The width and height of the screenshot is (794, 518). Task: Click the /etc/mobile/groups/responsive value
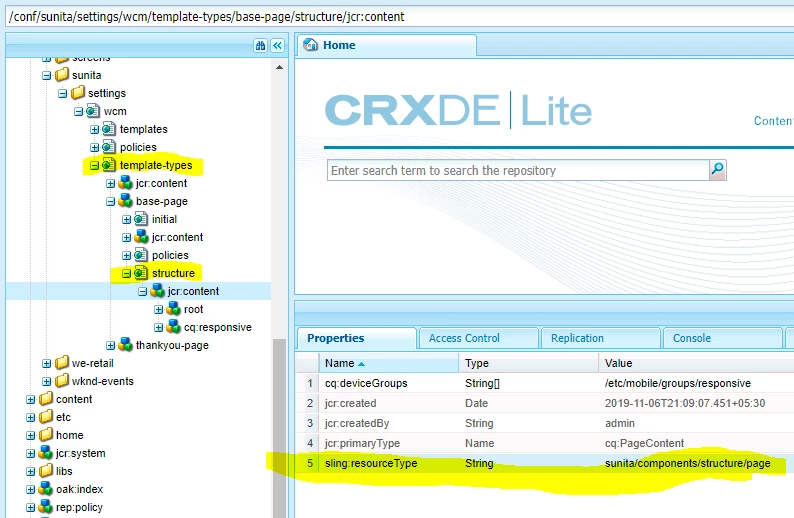pyautogui.click(x=678, y=383)
